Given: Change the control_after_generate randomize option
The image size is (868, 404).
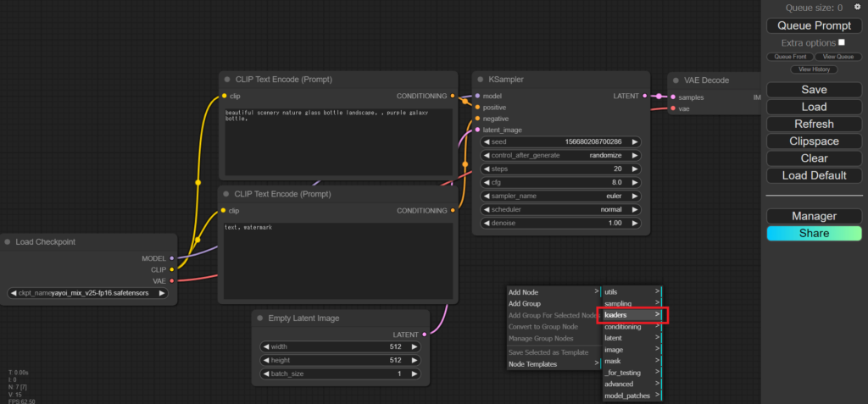Looking at the screenshot, I should coord(560,155).
